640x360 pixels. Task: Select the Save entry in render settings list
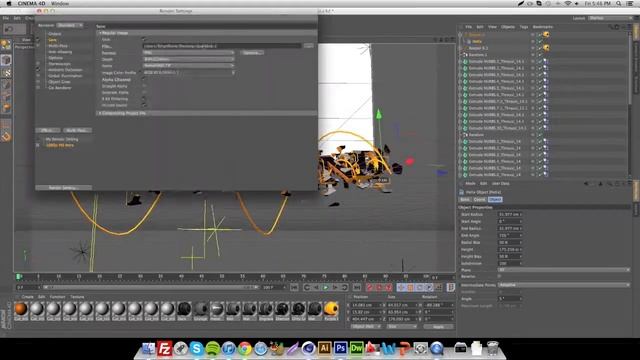pyautogui.click(x=52, y=40)
